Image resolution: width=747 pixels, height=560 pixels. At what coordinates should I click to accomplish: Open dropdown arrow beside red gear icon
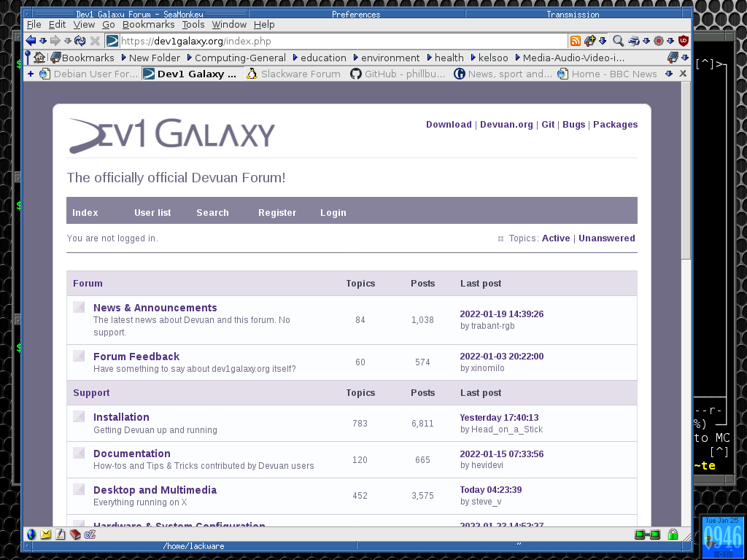click(x=671, y=41)
